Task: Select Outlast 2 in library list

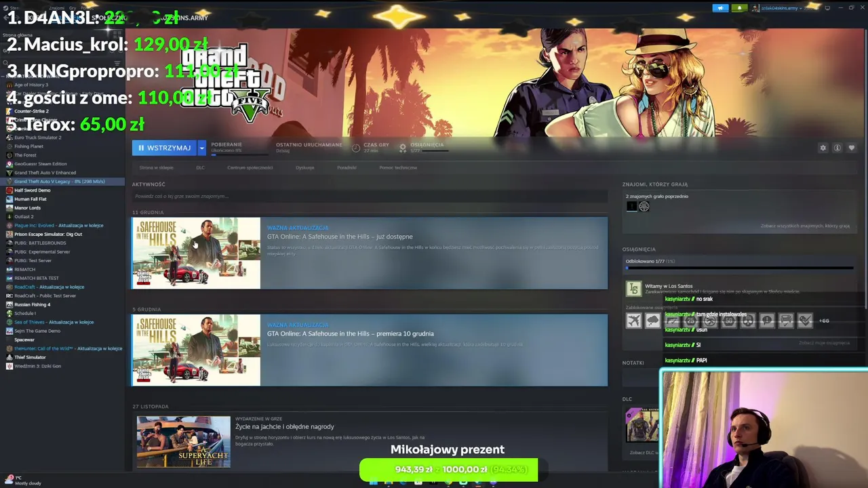Action: (24, 217)
